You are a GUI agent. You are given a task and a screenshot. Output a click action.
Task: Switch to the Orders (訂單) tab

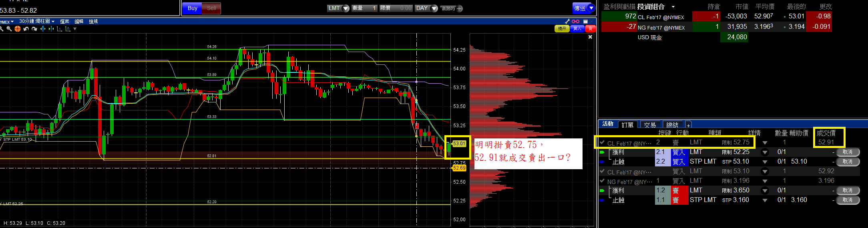point(628,125)
